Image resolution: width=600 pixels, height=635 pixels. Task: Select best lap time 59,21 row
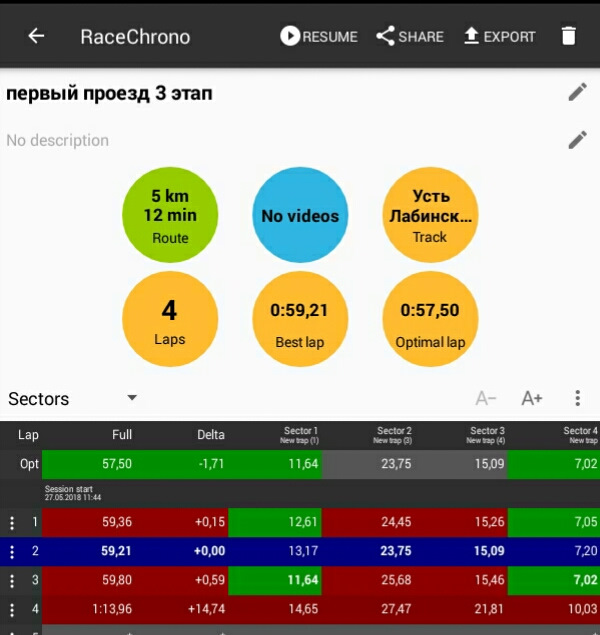coord(300,552)
